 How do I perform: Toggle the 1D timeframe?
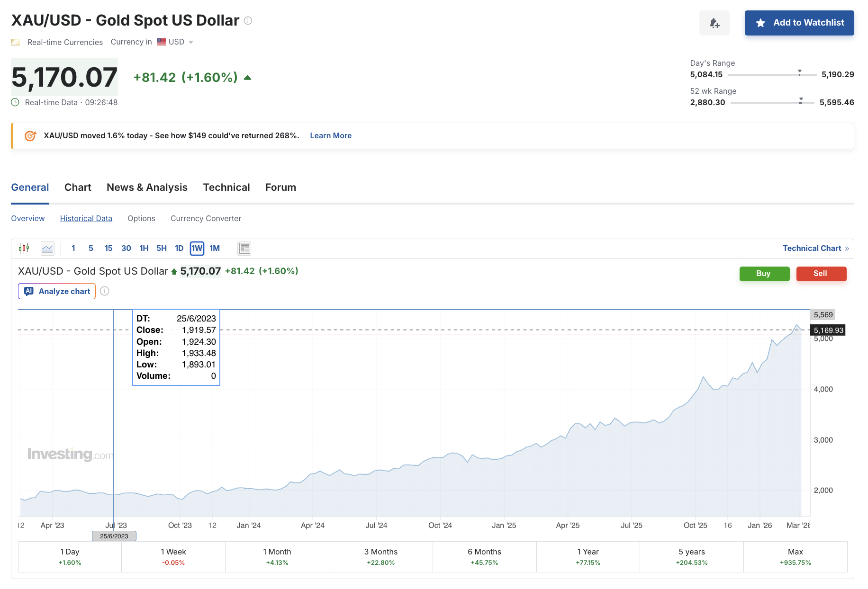coord(179,248)
